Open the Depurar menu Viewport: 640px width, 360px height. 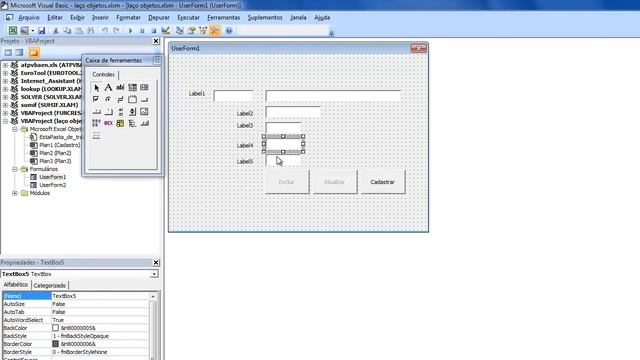pos(159,18)
